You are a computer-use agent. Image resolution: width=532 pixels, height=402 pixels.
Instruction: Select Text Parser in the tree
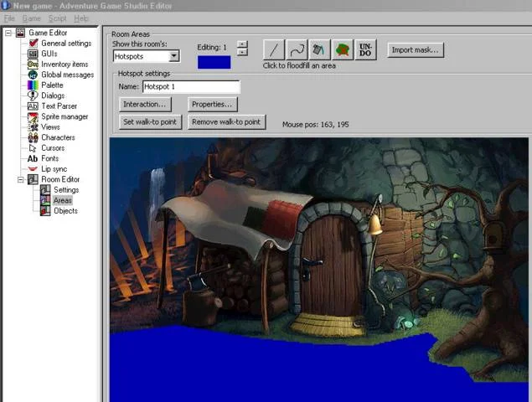59,106
